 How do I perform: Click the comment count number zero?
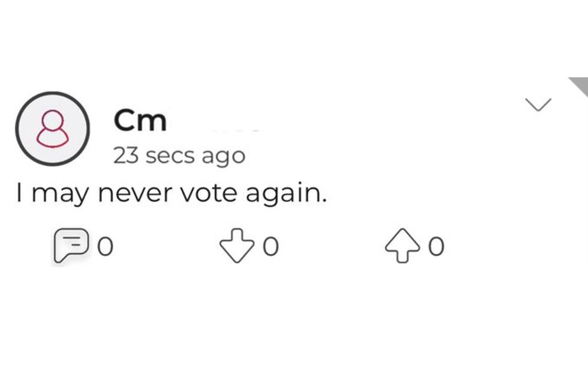click(106, 246)
